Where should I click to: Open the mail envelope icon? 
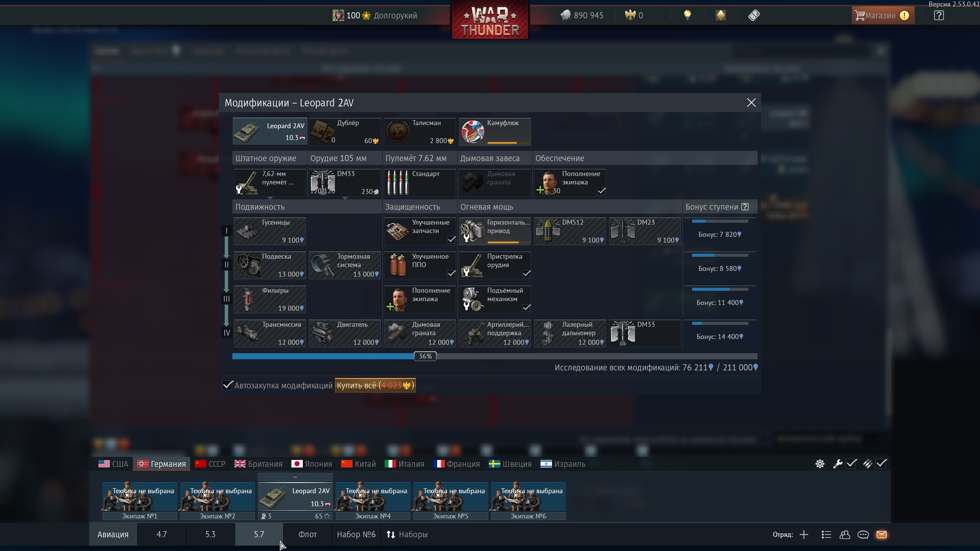(881, 535)
